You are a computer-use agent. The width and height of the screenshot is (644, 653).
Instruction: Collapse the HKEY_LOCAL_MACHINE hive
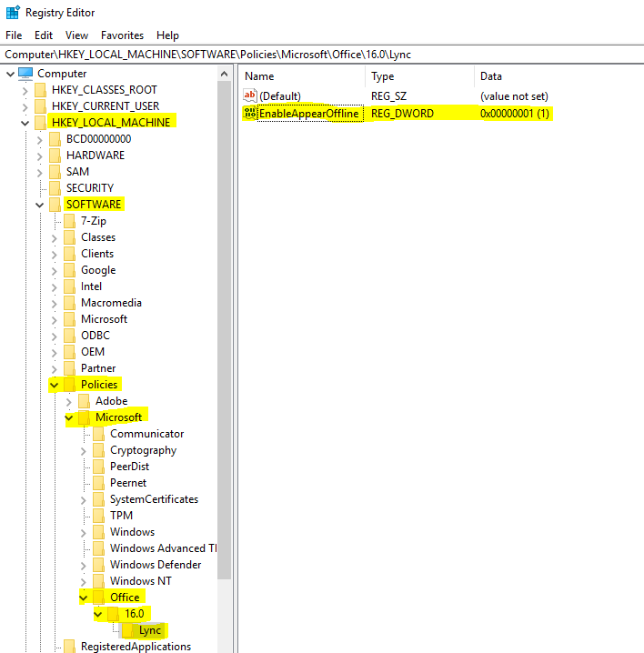(25, 124)
